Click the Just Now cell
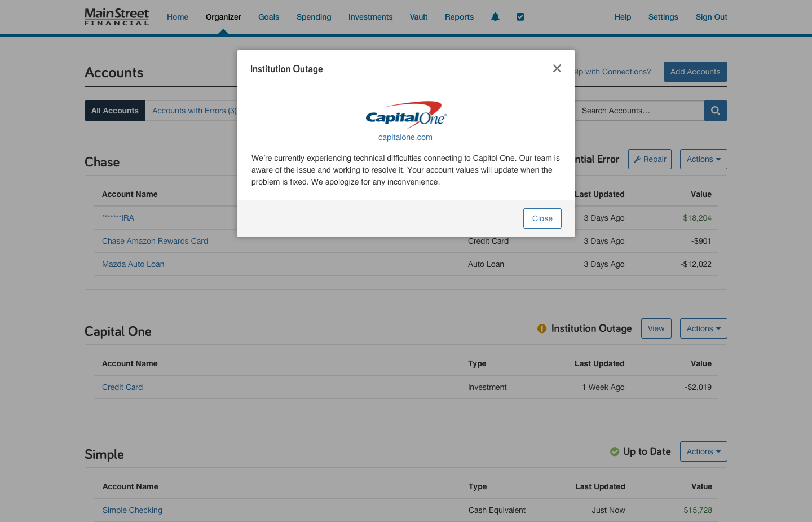Image resolution: width=812 pixels, height=522 pixels. [608, 510]
